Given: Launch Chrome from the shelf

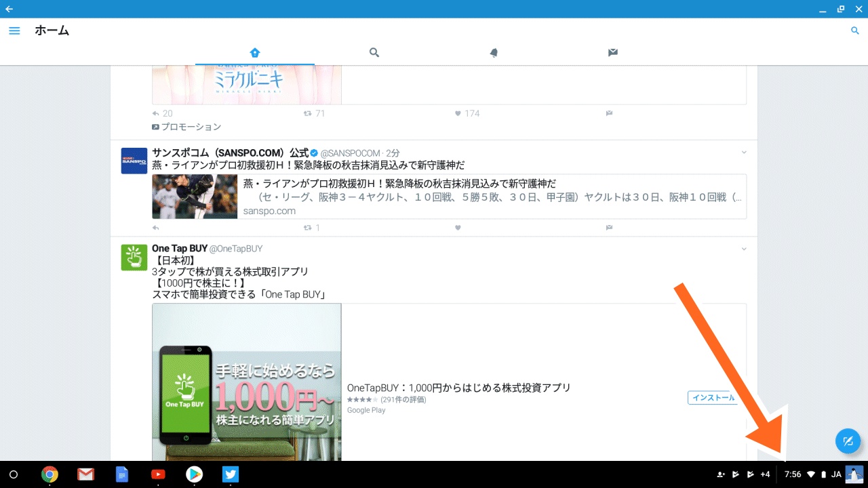Looking at the screenshot, I should [x=49, y=474].
